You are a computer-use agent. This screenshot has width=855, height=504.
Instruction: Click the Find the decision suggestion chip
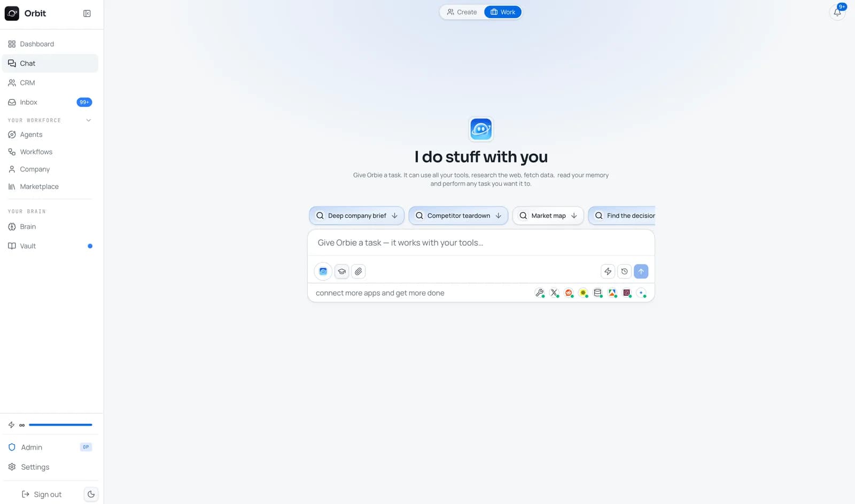(x=622, y=216)
